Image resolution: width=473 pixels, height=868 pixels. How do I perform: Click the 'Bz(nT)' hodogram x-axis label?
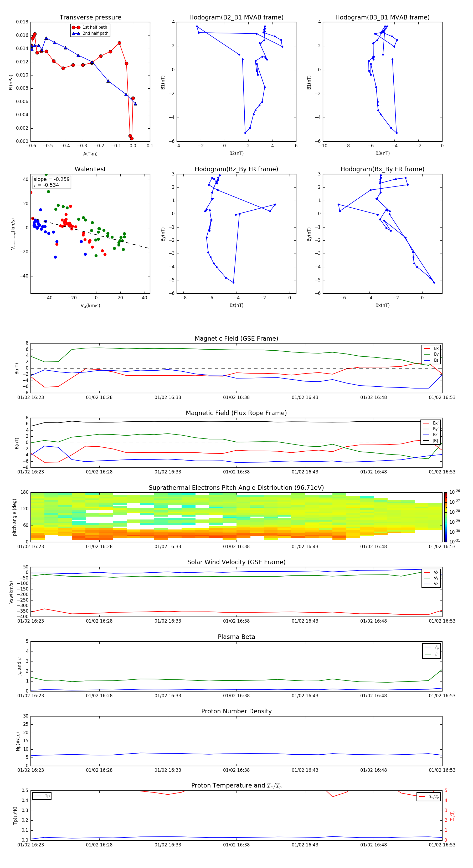pos(236,305)
